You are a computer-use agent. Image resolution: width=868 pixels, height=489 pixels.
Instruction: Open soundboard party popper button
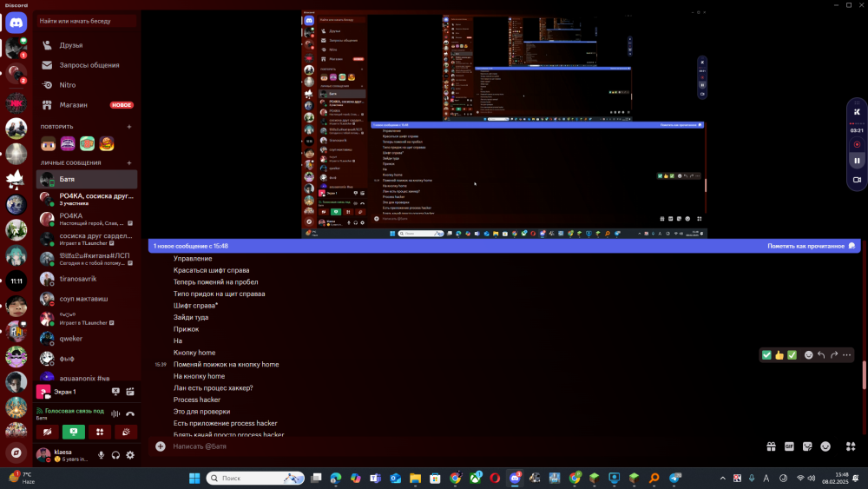(126, 432)
